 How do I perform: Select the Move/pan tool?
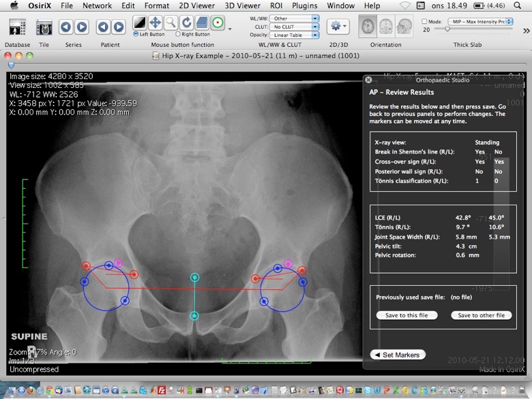155,23
